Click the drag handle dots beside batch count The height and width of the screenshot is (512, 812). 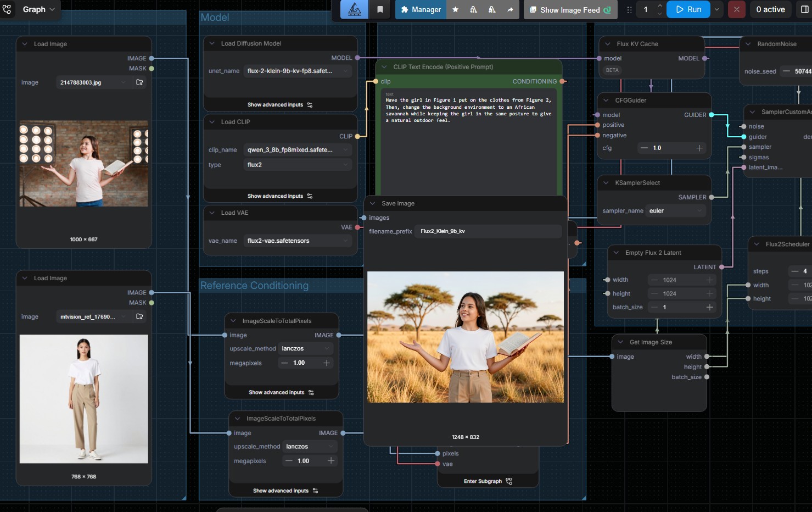click(x=629, y=9)
